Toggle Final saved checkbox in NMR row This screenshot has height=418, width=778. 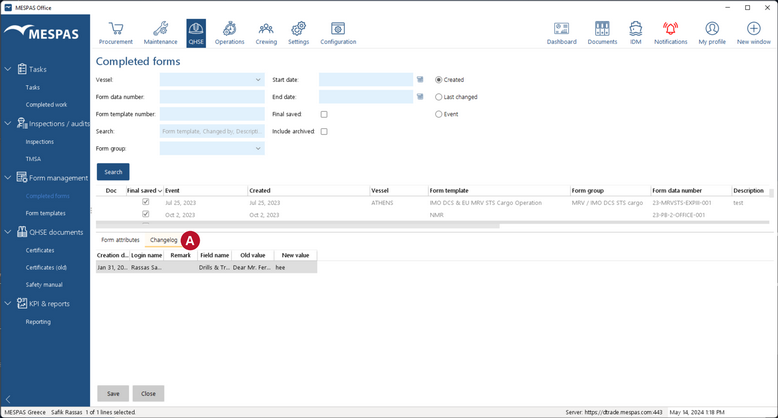pos(145,214)
